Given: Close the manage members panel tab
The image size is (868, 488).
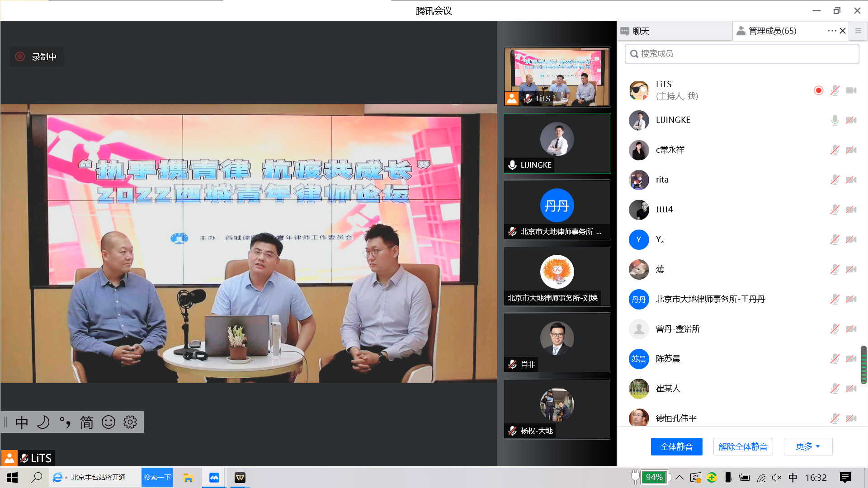Looking at the screenshot, I should pyautogui.click(x=843, y=31).
